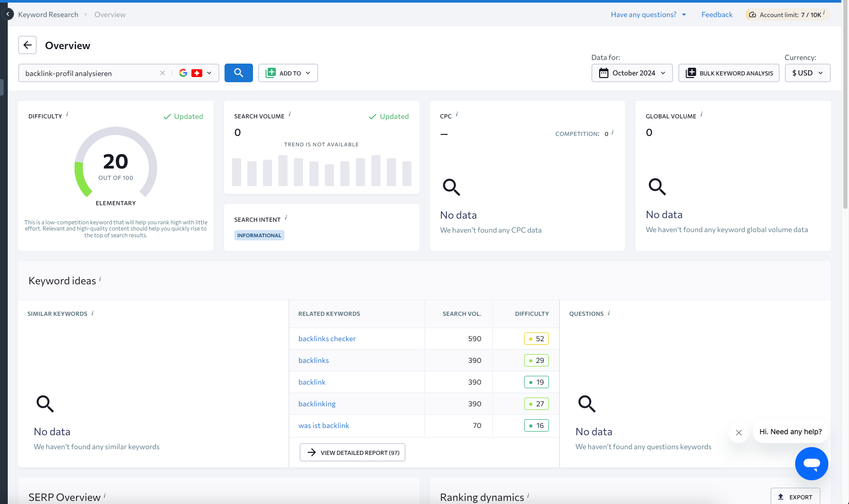The image size is (849, 504).
Task: Show Account limit 7 / 10K details
Action: coord(787,14)
